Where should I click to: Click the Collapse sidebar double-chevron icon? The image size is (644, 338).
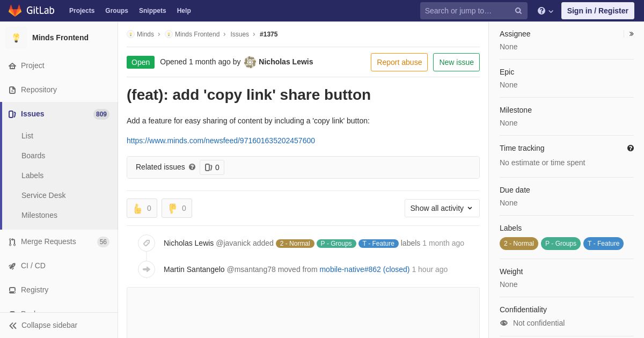[13, 326]
